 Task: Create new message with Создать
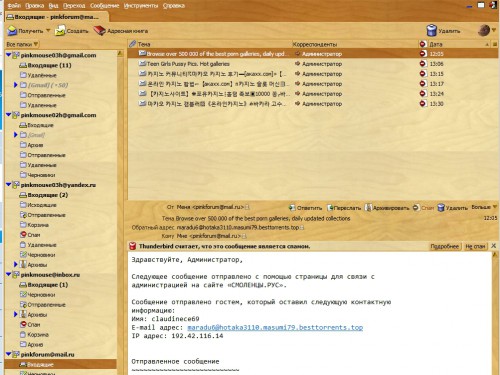pos(72,31)
